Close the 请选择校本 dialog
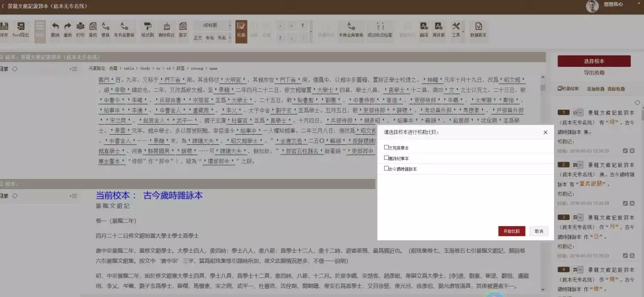Screen dimensions: 644x297 coord(546,132)
